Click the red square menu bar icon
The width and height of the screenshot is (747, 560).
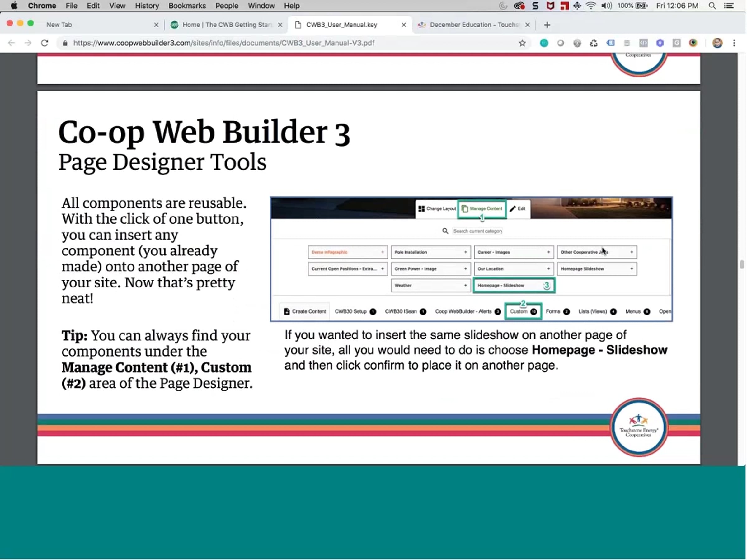point(564,6)
